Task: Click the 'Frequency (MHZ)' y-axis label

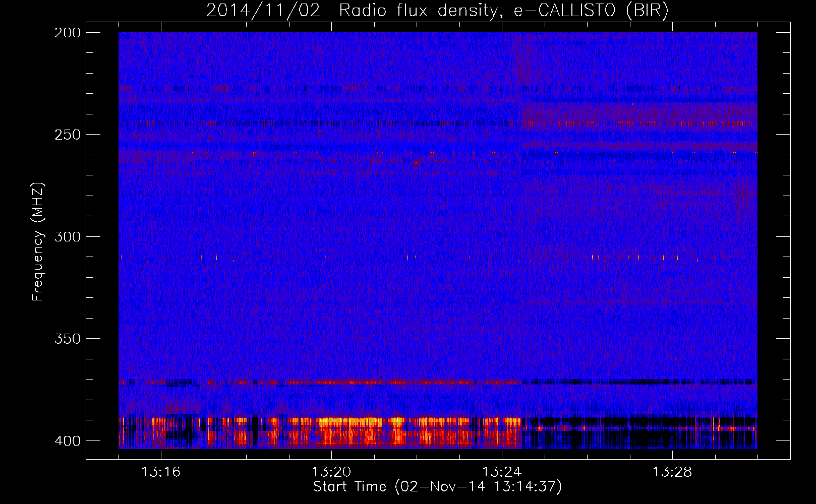Action: (x=38, y=241)
